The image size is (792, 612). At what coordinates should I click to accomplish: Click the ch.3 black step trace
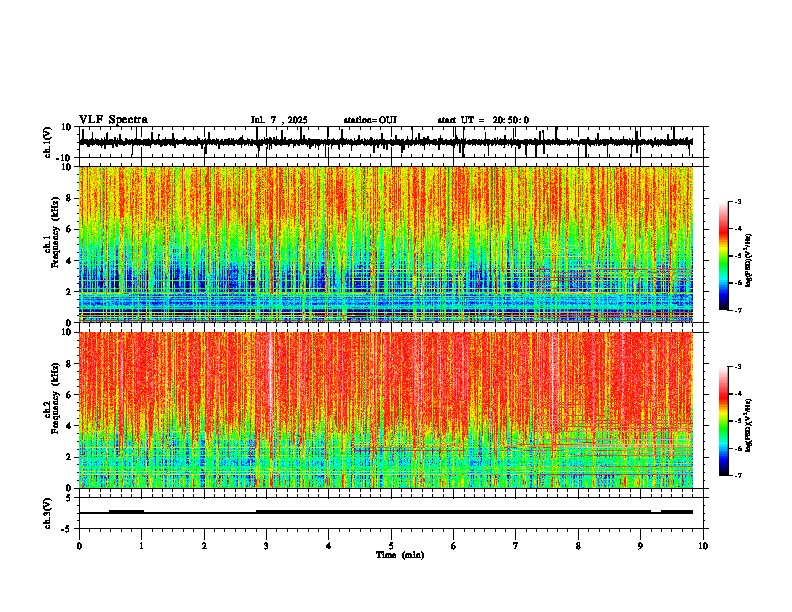(386, 512)
